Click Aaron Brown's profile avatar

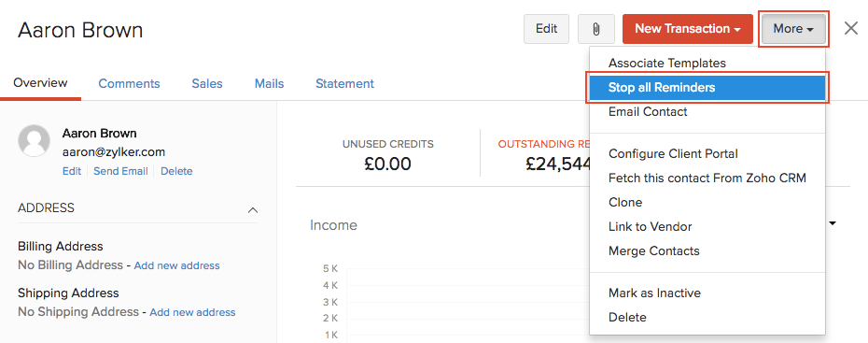pos(35,141)
